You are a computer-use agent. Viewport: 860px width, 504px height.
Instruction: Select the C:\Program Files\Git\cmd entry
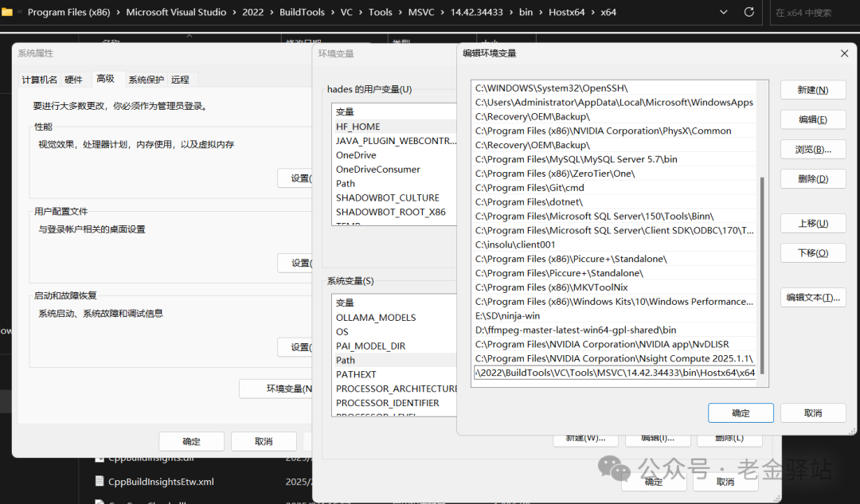pyautogui.click(x=613, y=188)
